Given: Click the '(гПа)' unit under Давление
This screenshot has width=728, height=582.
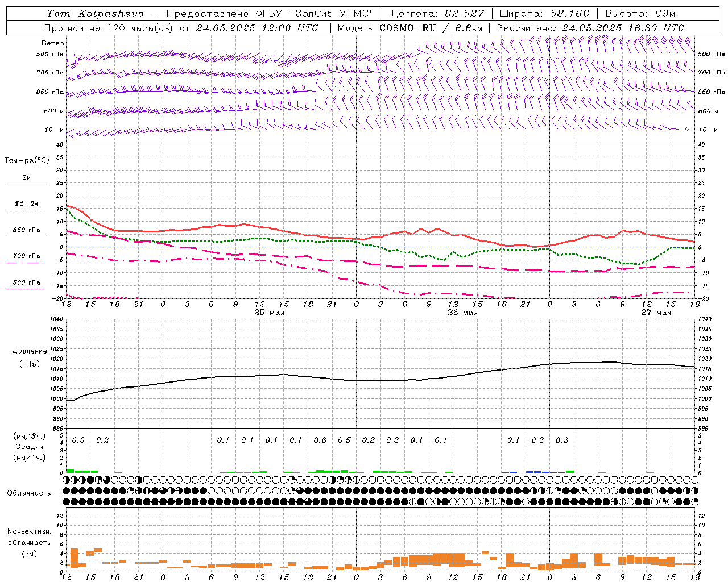Looking at the screenshot, I should click(30, 364).
